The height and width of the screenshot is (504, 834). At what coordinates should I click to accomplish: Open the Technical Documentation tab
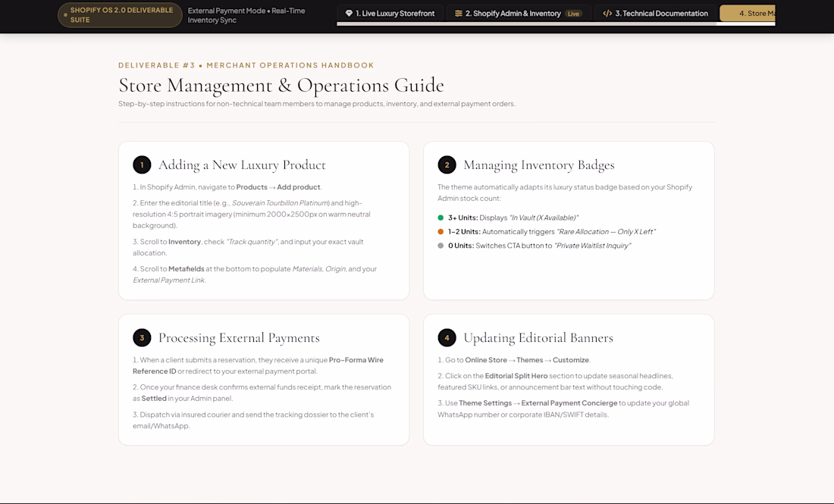click(655, 14)
